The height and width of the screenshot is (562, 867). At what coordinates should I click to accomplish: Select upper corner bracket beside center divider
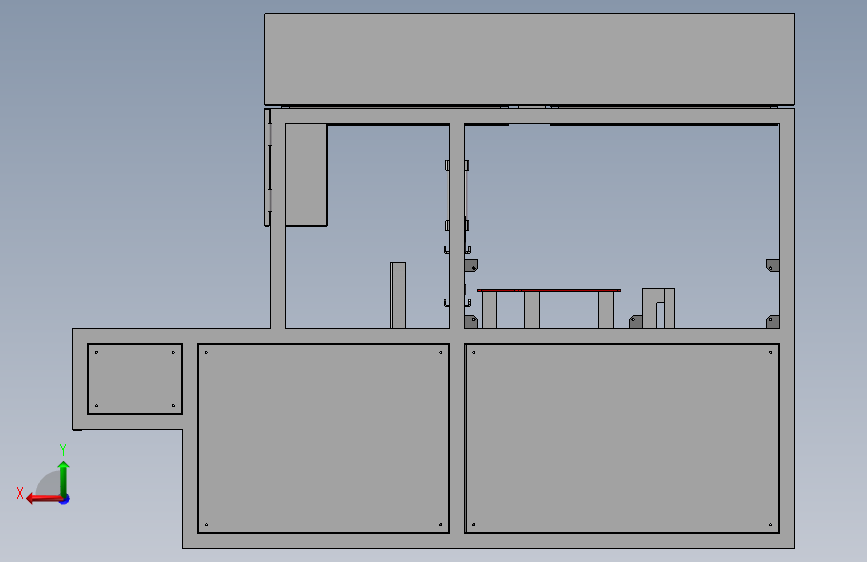click(471, 266)
